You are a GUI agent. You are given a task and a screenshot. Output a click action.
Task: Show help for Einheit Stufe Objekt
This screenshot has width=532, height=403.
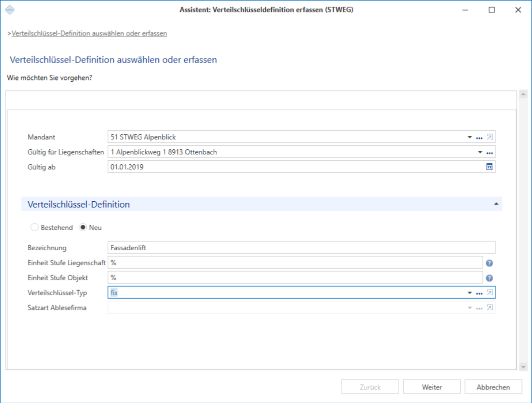pyautogui.click(x=489, y=278)
